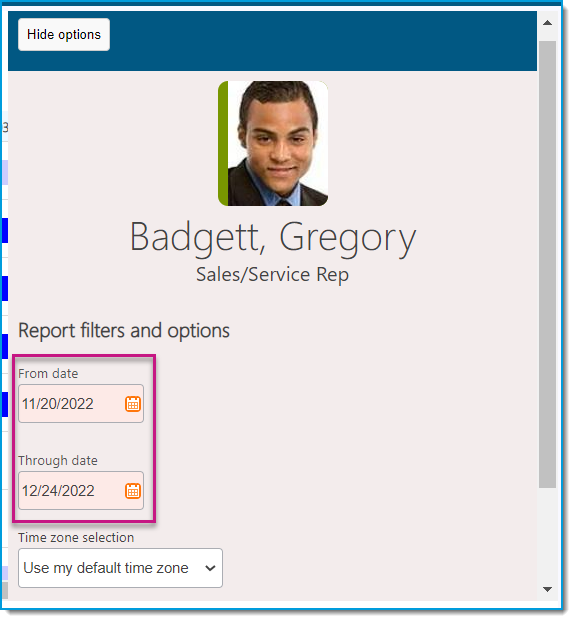Click the 'Sales/Service Rep' job title

coord(273,274)
